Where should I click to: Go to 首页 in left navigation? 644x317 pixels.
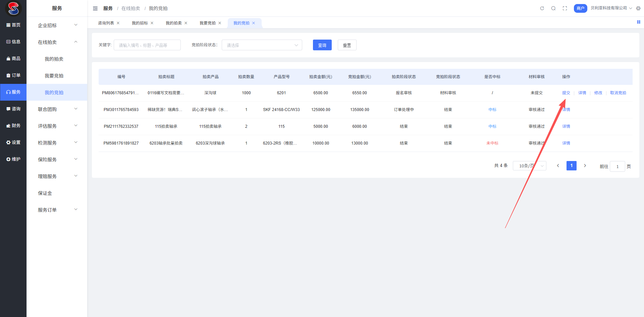pos(13,25)
